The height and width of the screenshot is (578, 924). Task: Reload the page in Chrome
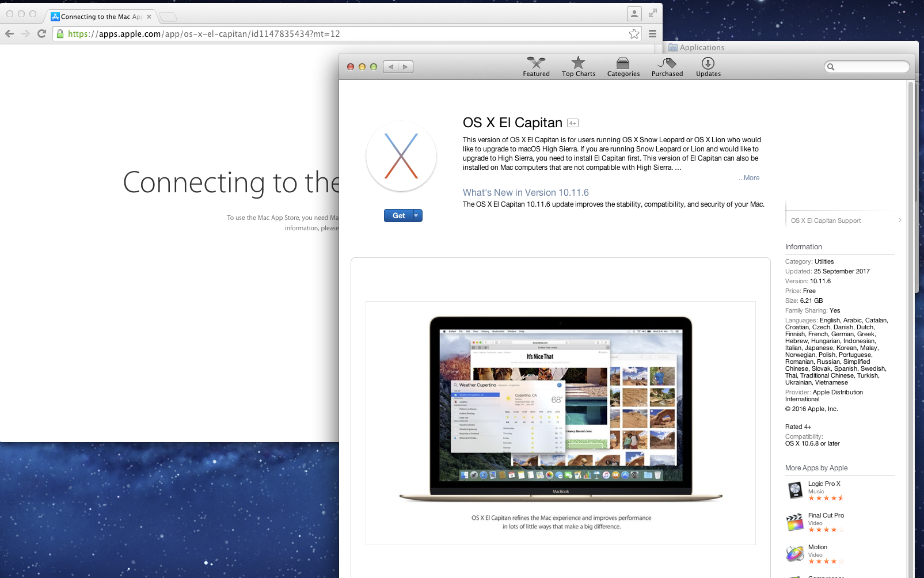[x=41, y=33]
